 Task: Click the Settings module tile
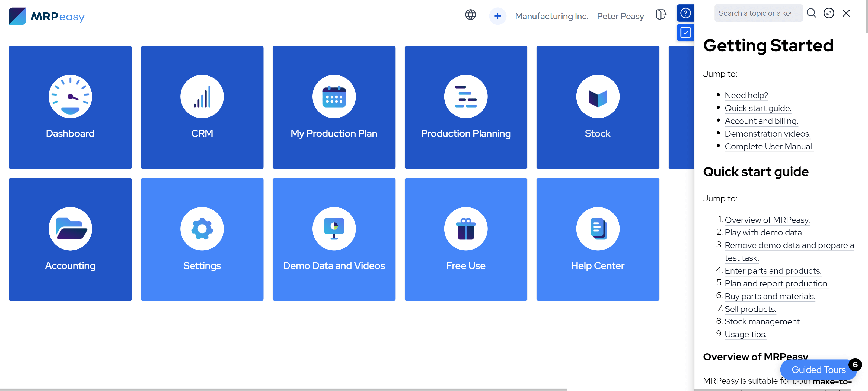pyautogui.click(x=202, y=239)
